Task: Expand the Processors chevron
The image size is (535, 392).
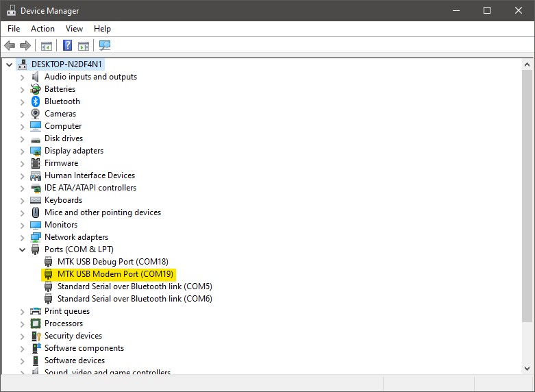Action: click(22, 323)
